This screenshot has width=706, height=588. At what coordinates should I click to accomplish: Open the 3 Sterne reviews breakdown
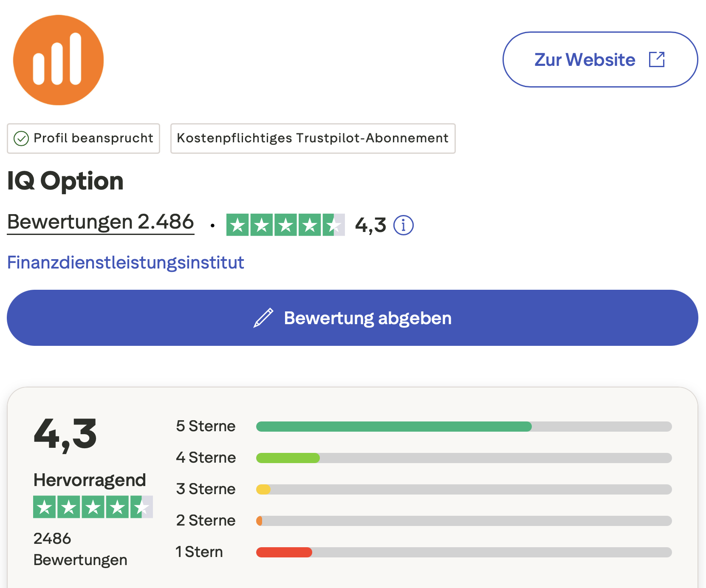coord(206,489)
